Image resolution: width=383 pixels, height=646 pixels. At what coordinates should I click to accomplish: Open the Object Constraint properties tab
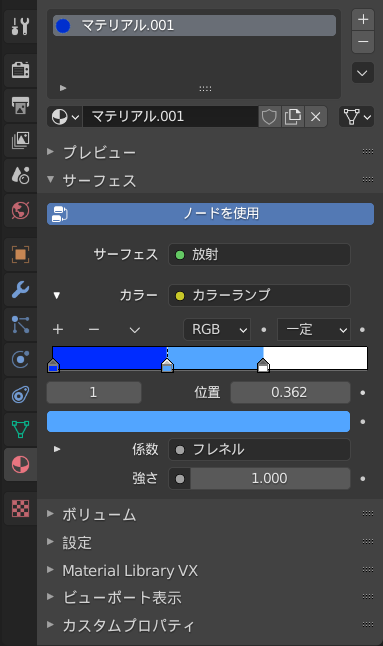20,395
